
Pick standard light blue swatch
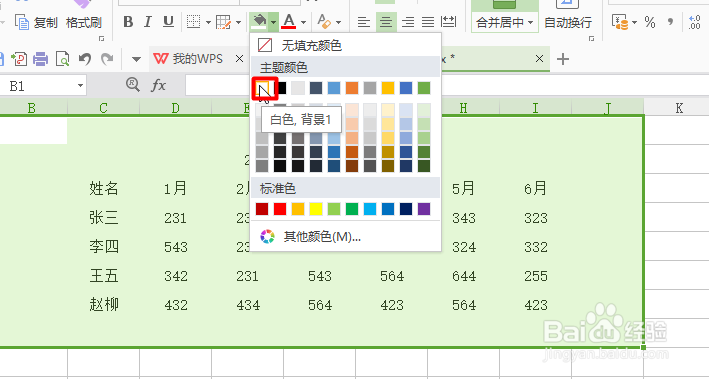tap(370, 209)
